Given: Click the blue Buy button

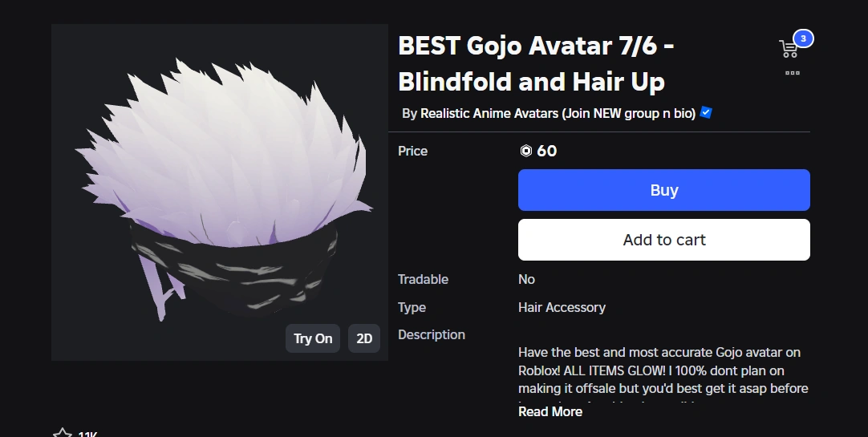Looking at the screenshot, I should tap(663, 190).
